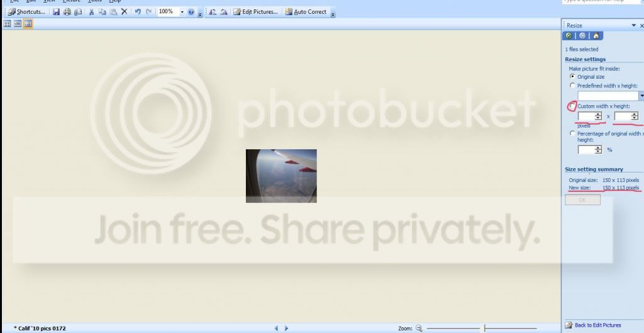Open the predefined size dropdown list
The height and width of the screenshot is (333, 644).
[x=641, y=96]
